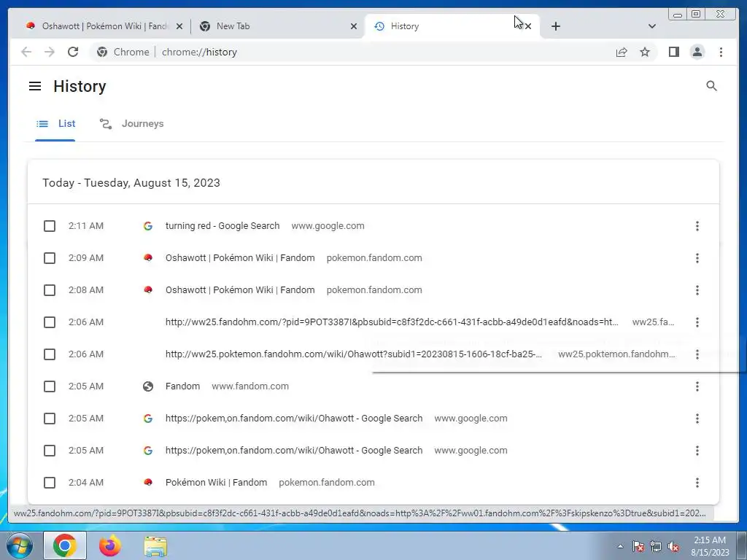The height and width of the screenshot is (560, 747).
Task: Open Chrome's three-dot main menu
Action: (721, 52)
